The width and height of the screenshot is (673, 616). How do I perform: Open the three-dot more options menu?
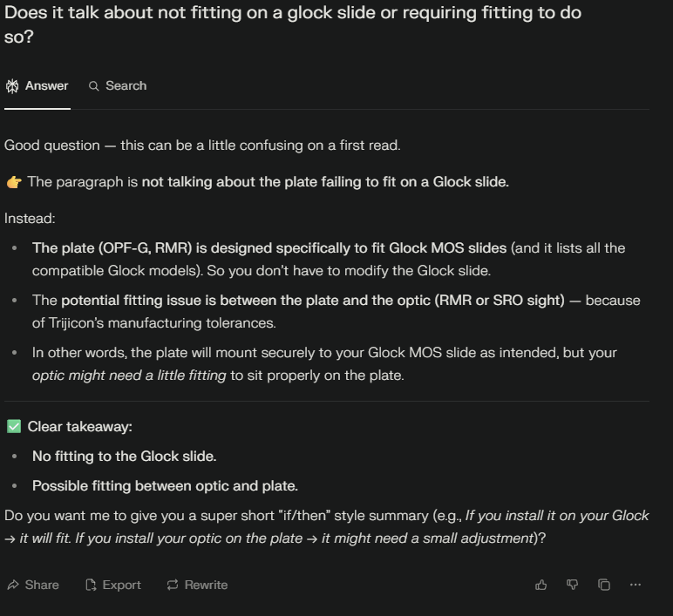636,585
